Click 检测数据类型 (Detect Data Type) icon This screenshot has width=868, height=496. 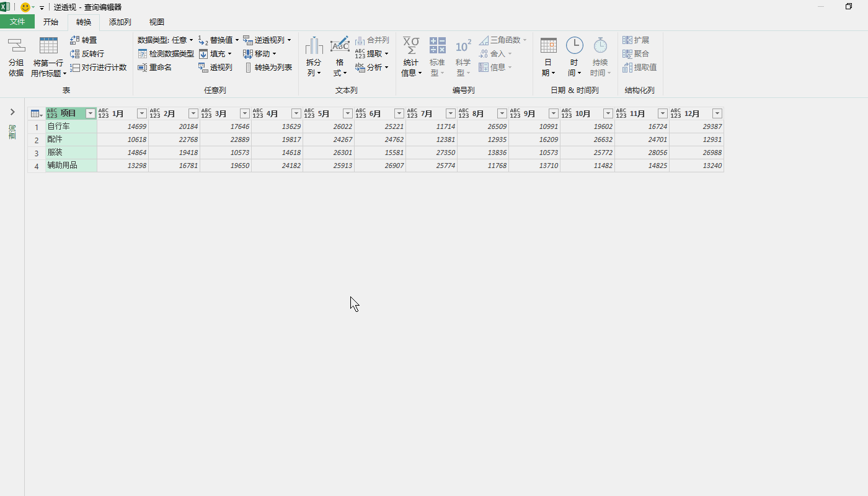pyautogui.click(x=143, y=54)
